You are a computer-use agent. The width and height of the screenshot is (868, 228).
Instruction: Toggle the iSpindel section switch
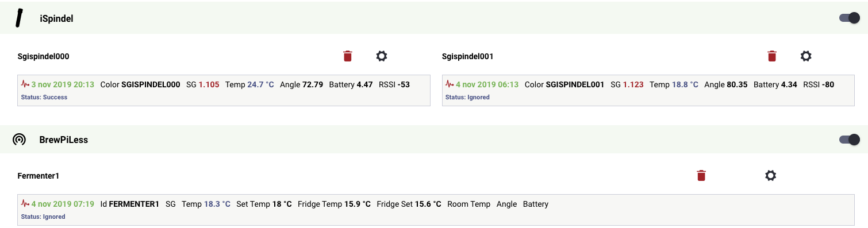[x=849, y=18]
